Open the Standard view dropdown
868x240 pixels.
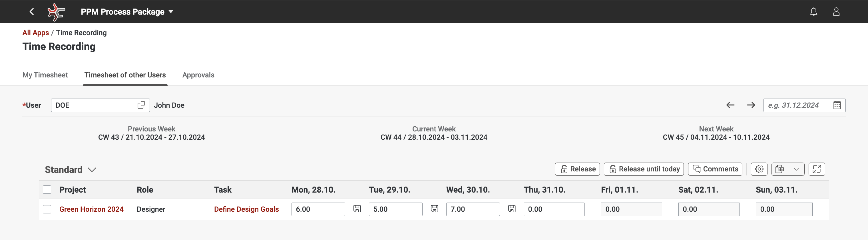pos(92,169)
